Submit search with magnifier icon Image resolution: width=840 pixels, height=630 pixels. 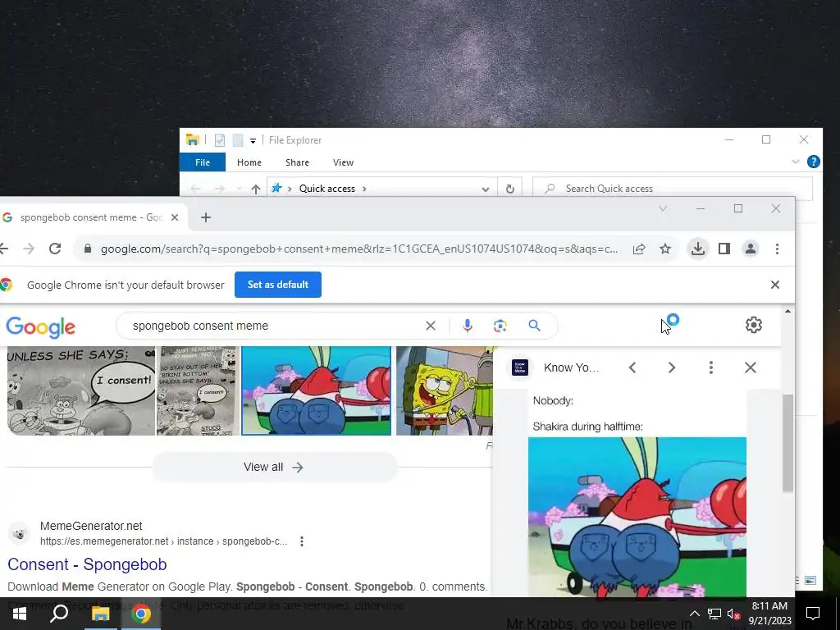tap(534, 326)
